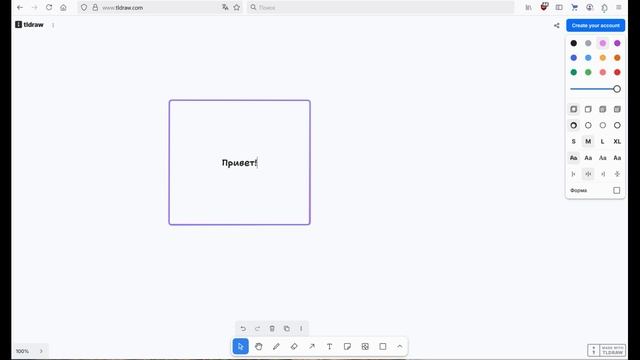The width and height of the screenshot is (640, 360).
Task: Pick the violet color swatch
Action: 617,43
